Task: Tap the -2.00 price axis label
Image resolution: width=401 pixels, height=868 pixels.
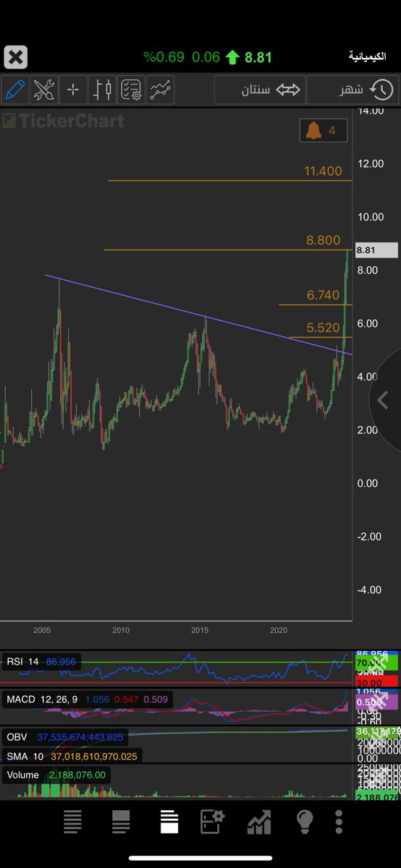Action: coord(371,536)
